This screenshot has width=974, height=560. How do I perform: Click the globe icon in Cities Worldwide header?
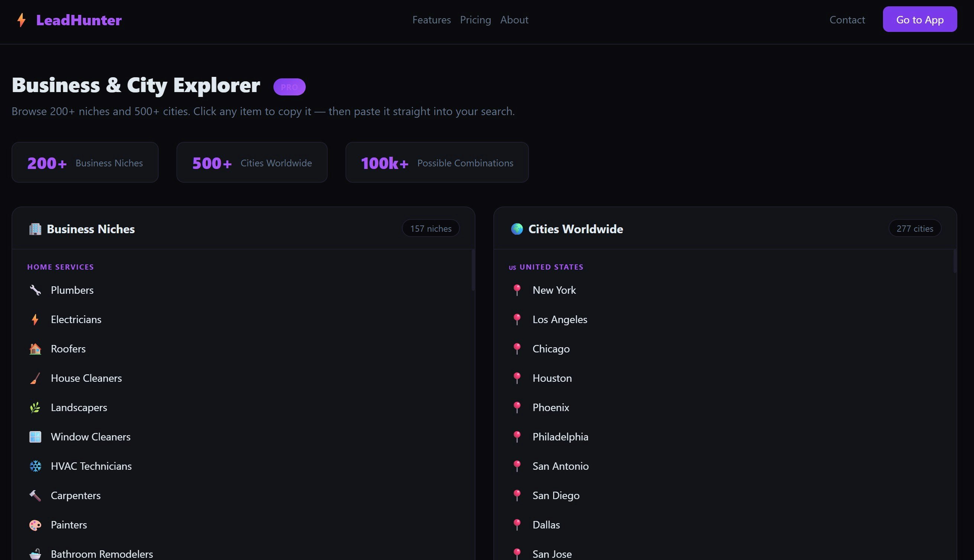tap(517, 228)
